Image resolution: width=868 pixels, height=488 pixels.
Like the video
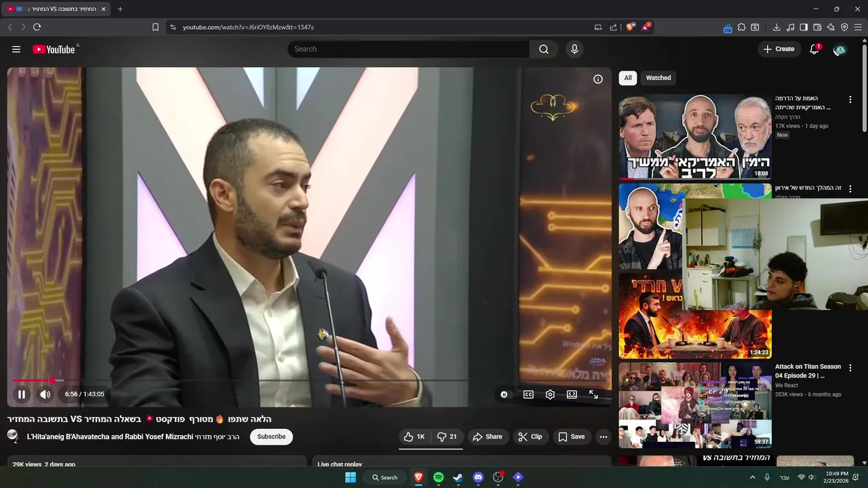click(x=414, y=436)
